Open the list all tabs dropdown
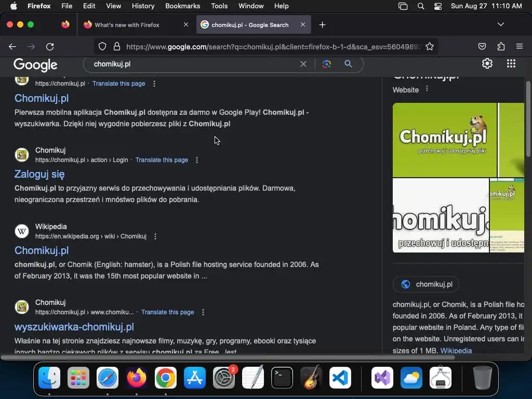This screenshot has width=532, height=399. coord(501,24)
